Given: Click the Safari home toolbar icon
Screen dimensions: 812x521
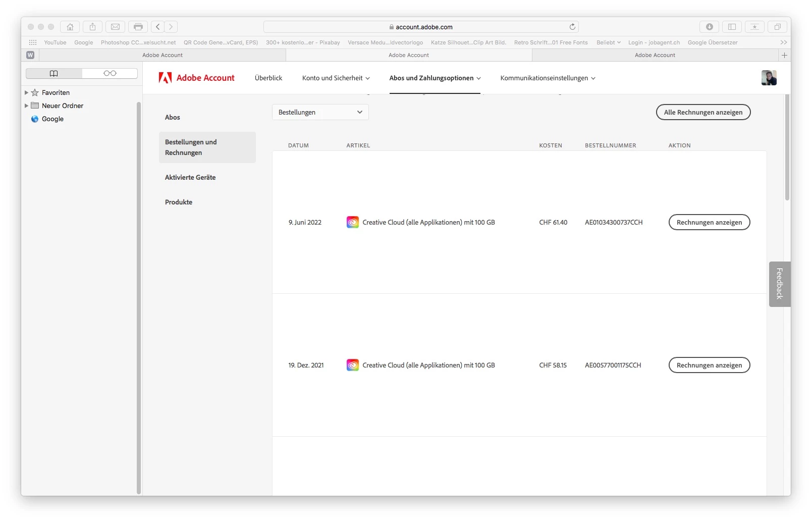Looking at the screenshot, I should click(x=70, y=27).
